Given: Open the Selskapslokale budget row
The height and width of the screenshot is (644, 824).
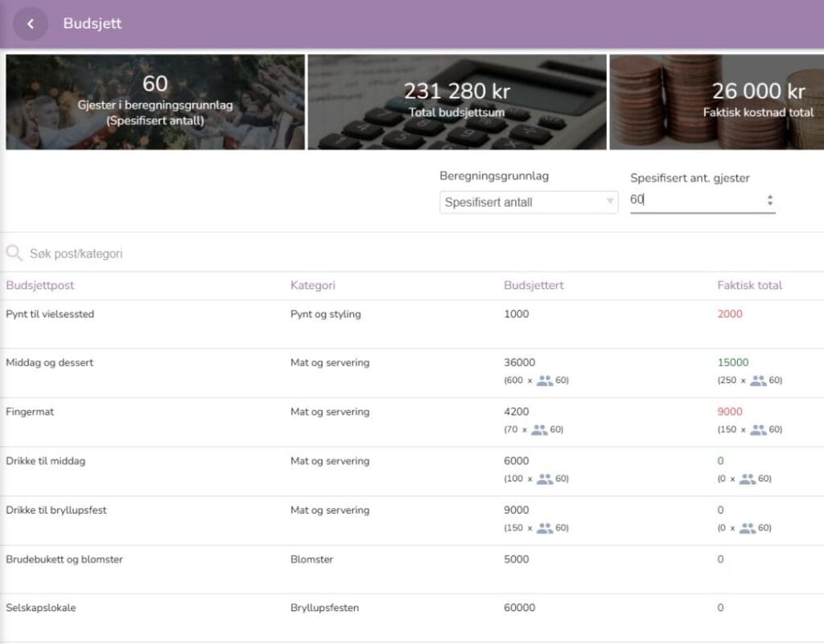Looking at the screenshot, I should pyautogui.click(x=40, y=608).
